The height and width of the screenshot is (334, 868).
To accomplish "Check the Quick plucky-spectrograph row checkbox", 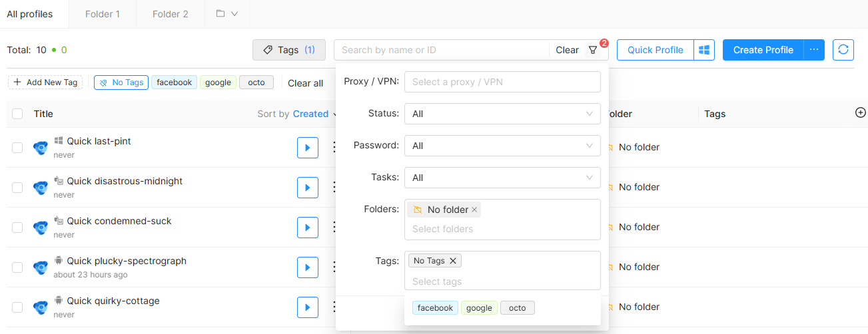I will pos(17,267).
